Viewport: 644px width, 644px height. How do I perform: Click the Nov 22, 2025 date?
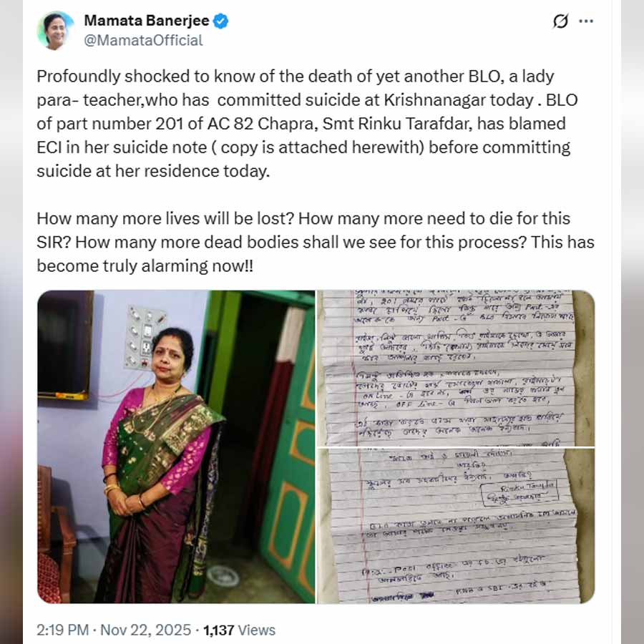[x=146, y=630]
